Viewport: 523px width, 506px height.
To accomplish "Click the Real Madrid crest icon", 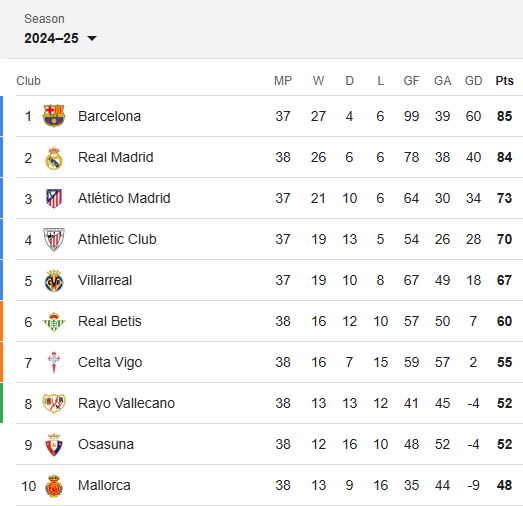I will 54,158.
